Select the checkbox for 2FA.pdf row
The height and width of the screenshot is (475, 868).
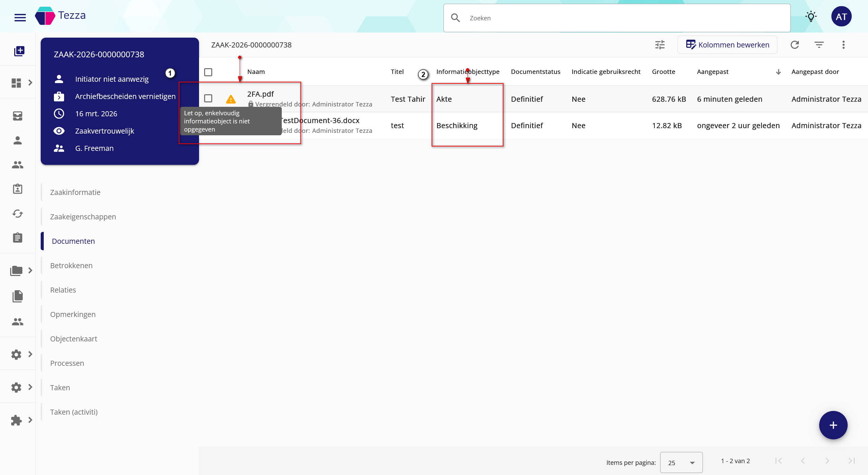(208, 98)
